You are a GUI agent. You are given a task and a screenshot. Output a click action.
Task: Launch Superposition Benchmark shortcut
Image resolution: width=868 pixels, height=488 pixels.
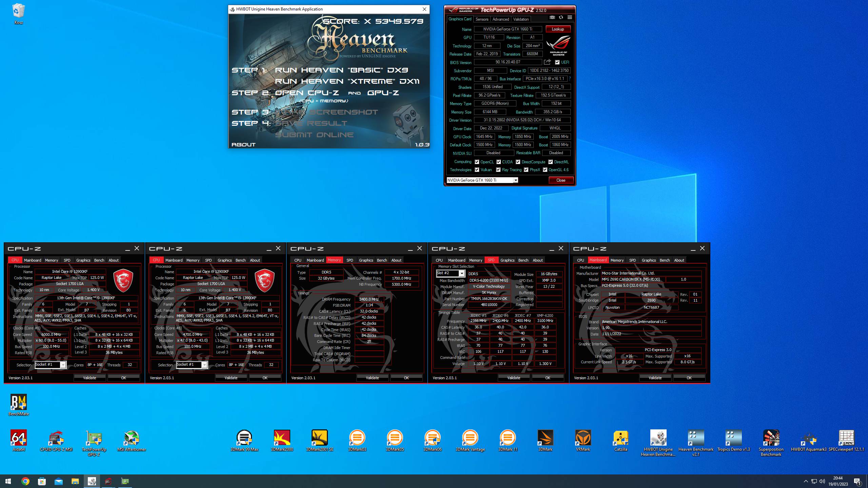coord(771,443)
